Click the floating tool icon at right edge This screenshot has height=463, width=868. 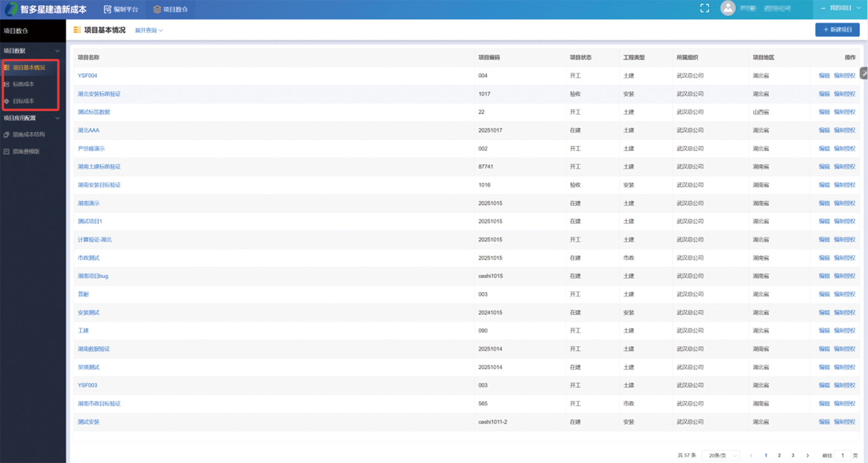pyautogui.click(x=863, y=73)
